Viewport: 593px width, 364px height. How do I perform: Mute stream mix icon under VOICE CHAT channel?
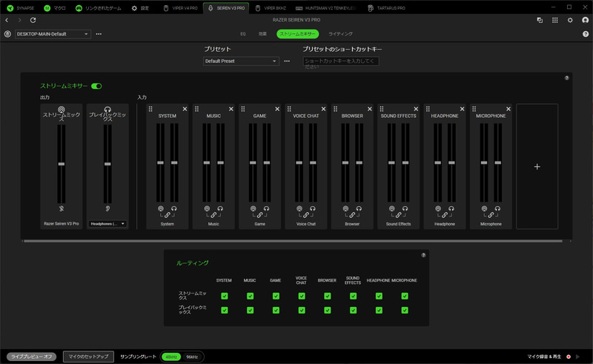[299, 208]
